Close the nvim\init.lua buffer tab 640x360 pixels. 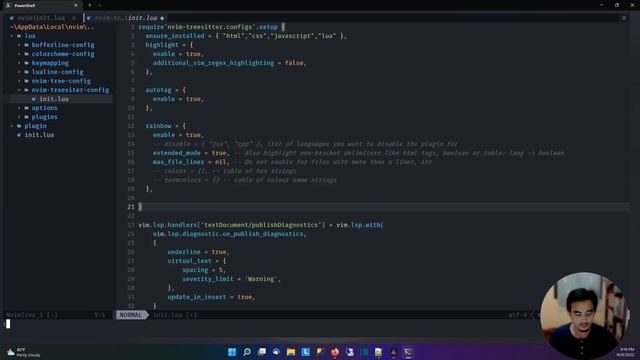[x=74, y=18]
